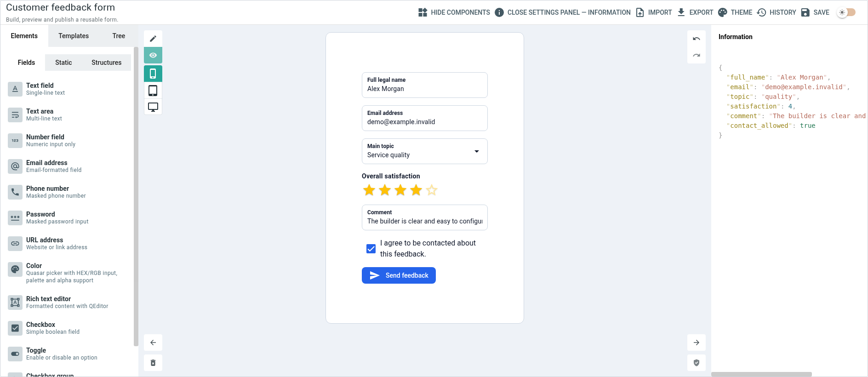Image resolution: width=868 pixels, height=377 pixels.
Task: Set satisfaction to five stars
Action: [432, 190]
